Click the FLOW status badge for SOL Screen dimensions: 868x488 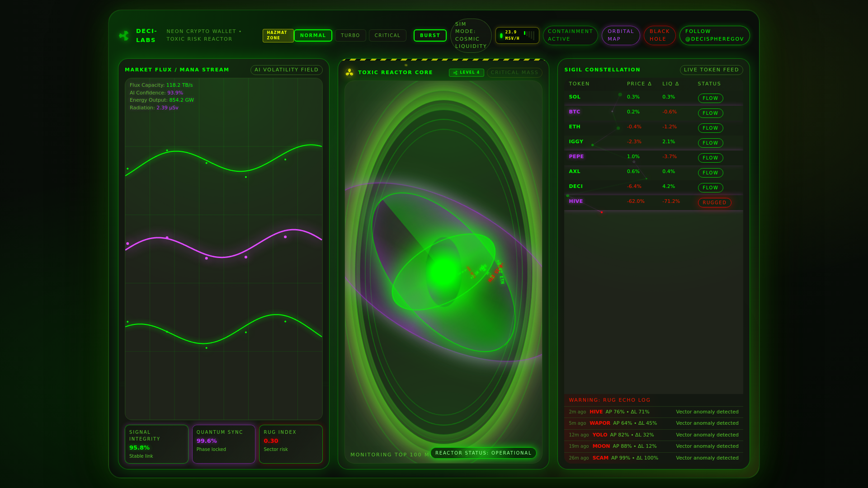(x=710, y=99)
